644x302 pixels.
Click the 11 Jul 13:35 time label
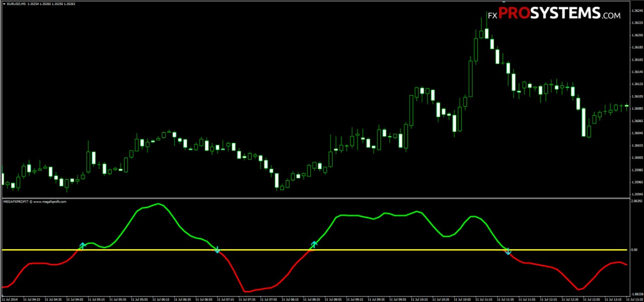pos(634,298)
